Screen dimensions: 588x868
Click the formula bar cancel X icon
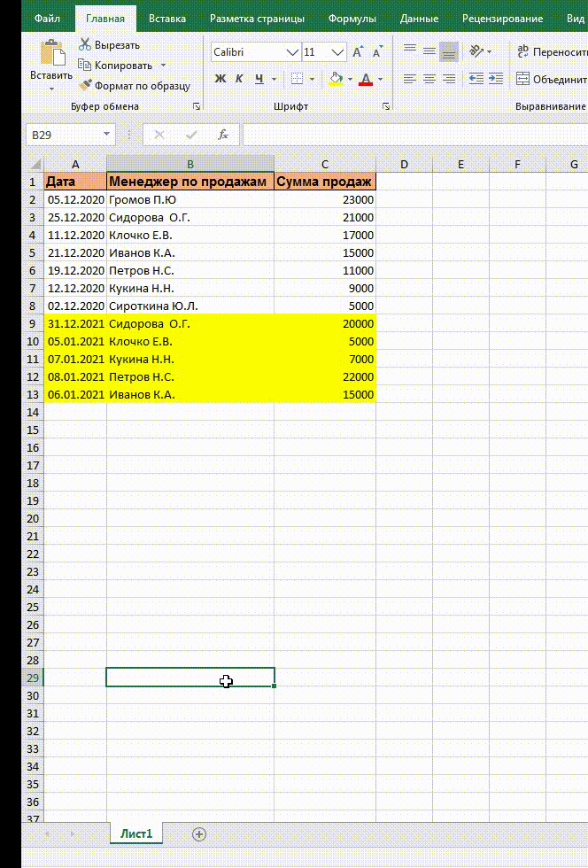pos(159,135)
